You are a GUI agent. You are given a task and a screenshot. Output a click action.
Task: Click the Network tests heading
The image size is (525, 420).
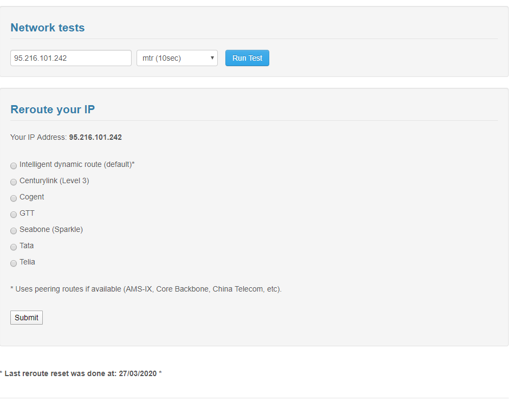pyautogui.click(x=48, y=28)
